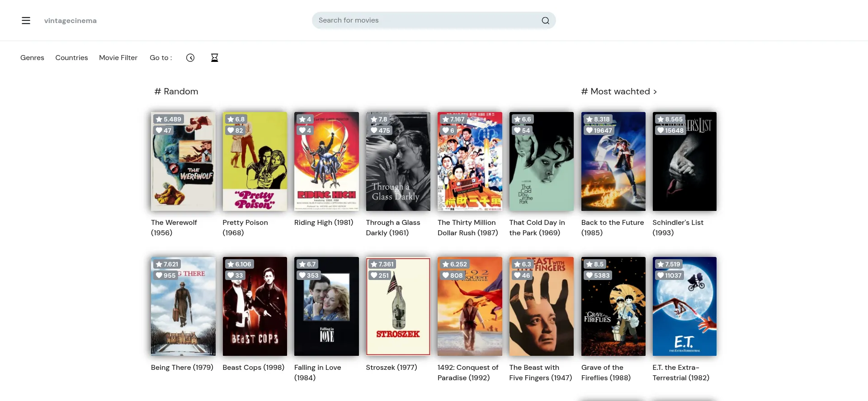Screen dimensions: 868x401
Task: Open the Movie Filter menu
Action: (x=118, y=58)
